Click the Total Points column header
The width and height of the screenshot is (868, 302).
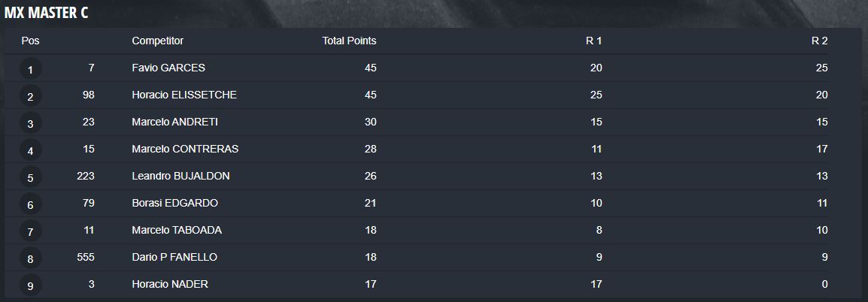pyautogui.click(x=349, y=41)
